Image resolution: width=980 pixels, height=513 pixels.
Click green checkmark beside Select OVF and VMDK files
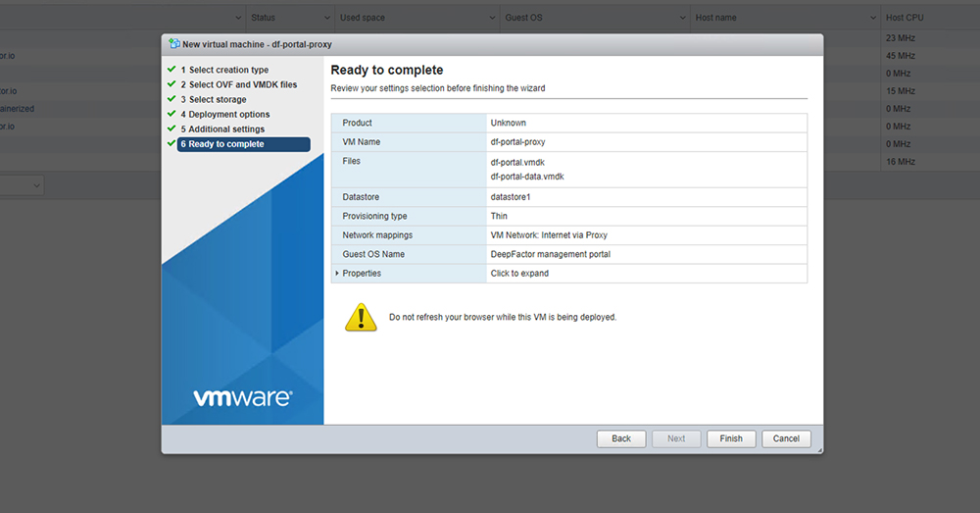(171, 83)
